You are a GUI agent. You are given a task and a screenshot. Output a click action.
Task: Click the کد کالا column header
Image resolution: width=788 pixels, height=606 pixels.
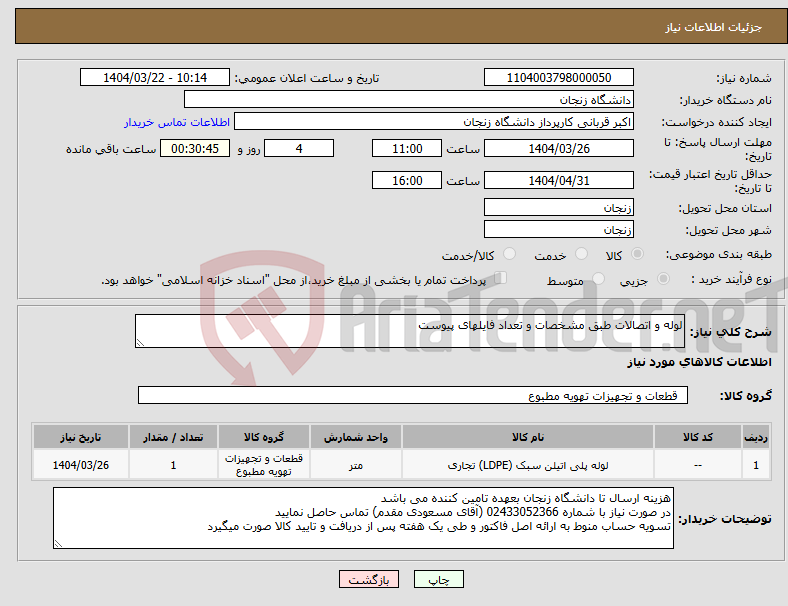pos(698,437)
